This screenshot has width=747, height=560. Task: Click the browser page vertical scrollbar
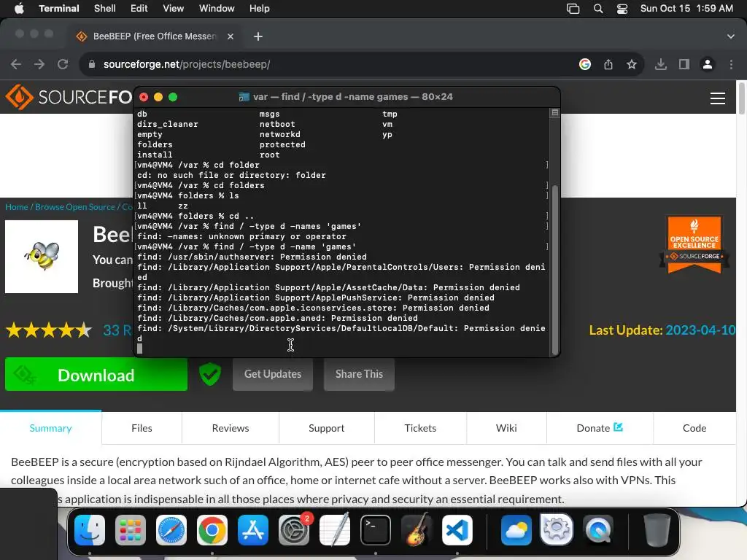[741, 98]
